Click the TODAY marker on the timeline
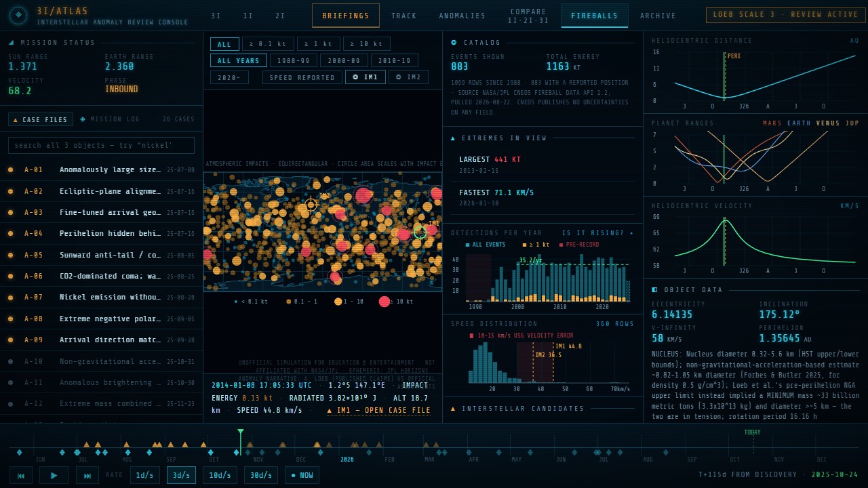This screenshot has height=488, width=868. pos(752,432)
